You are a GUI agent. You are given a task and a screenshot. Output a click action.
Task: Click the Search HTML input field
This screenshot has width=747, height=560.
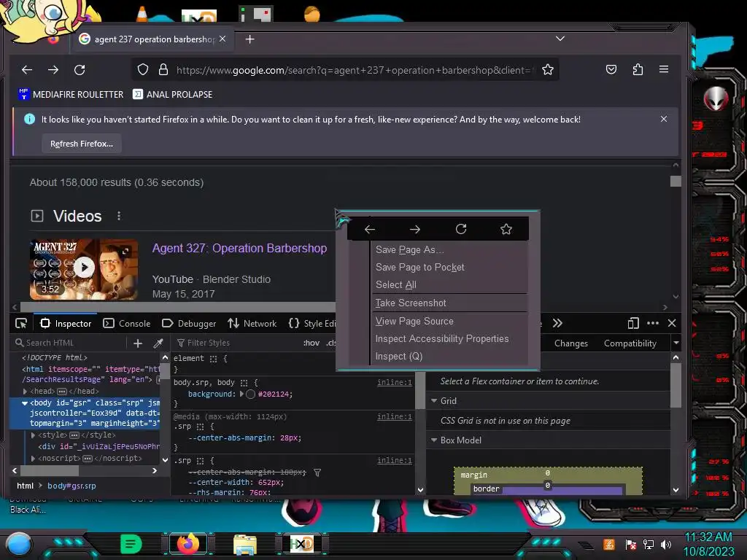[x=70, y=343]
